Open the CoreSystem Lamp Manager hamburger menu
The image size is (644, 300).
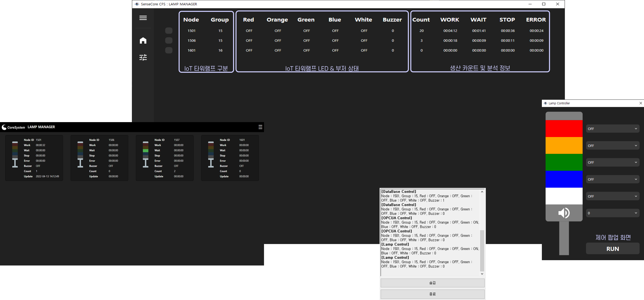click(x=260, y=127)
